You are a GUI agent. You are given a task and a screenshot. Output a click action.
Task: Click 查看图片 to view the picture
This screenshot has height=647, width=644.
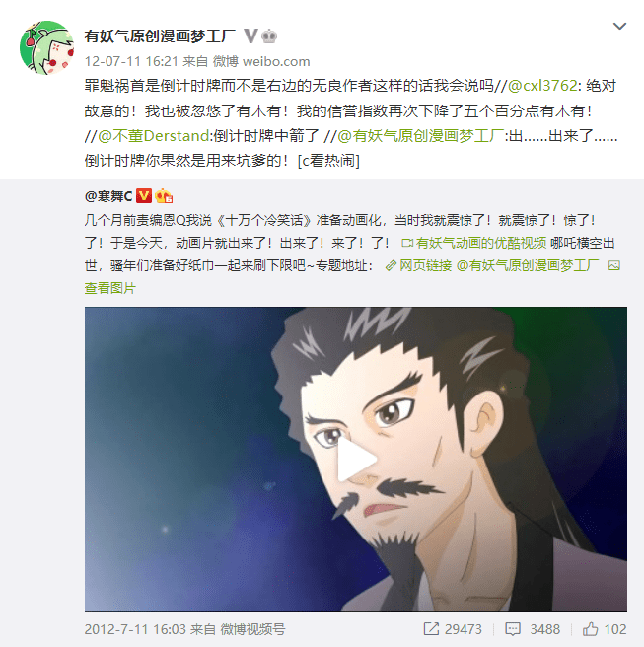point(110,288)
